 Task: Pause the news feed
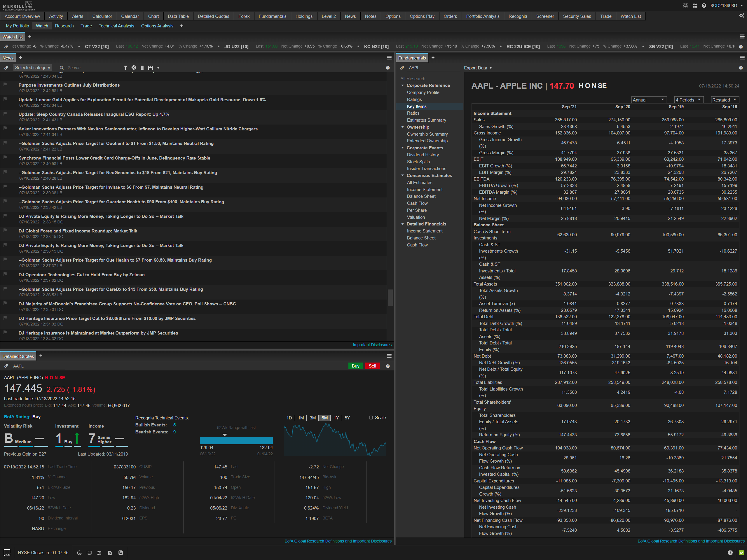[x=142, y=68]
